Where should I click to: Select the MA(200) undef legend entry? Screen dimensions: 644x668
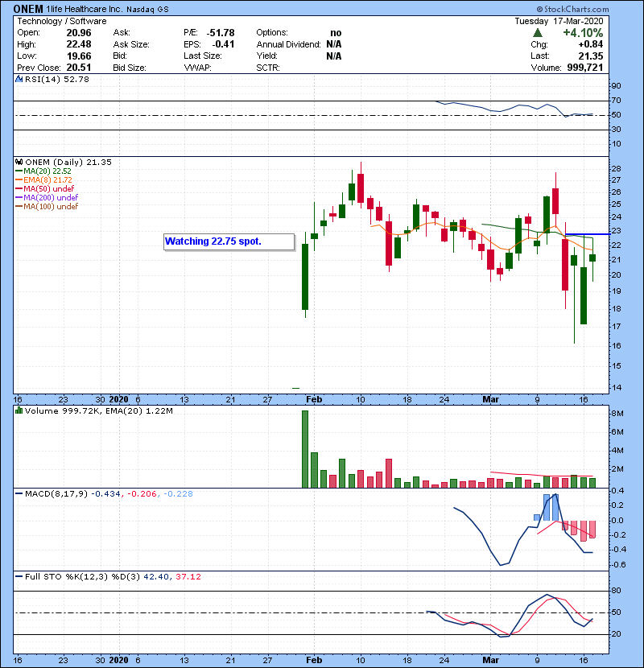(x=47, y=198)
